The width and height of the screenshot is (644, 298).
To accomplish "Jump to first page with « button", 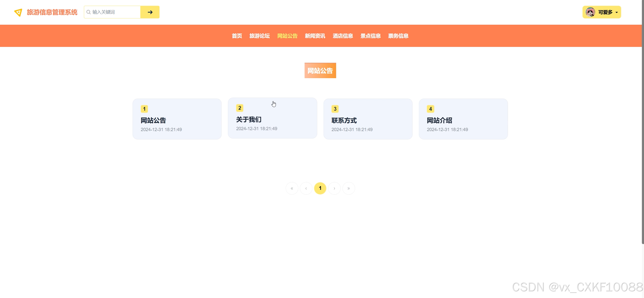I will (x=292, y=188).
